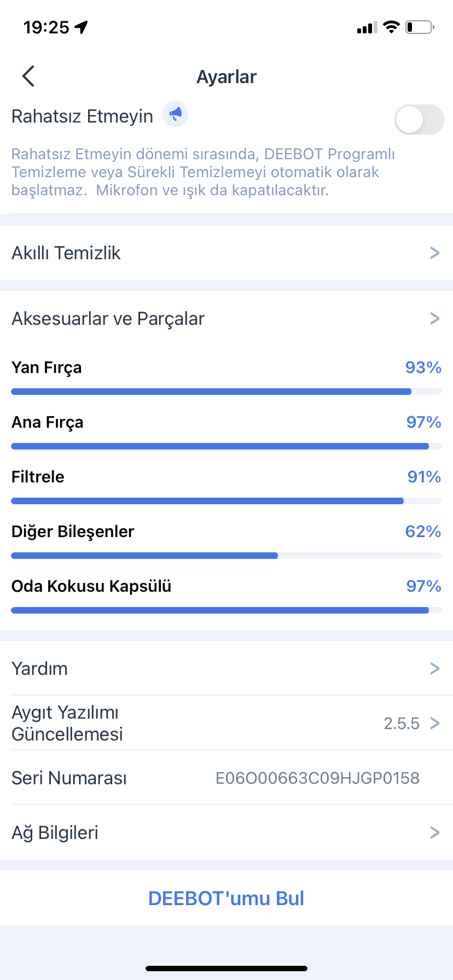
Task: Tap the Diğer Bileşenler progress bar
Action: pos(226,556)
